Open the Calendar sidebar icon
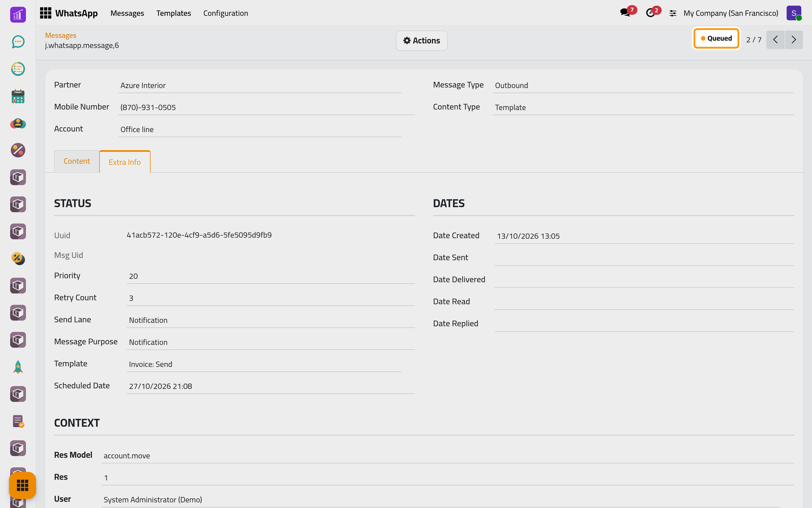 point(18,96)
